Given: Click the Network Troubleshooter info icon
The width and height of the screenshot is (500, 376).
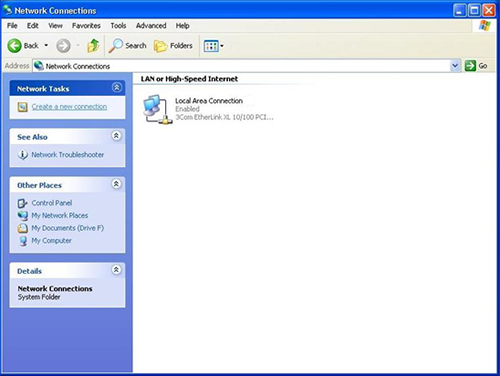Looking at the screenshot, I should click(x=22, y=155).
